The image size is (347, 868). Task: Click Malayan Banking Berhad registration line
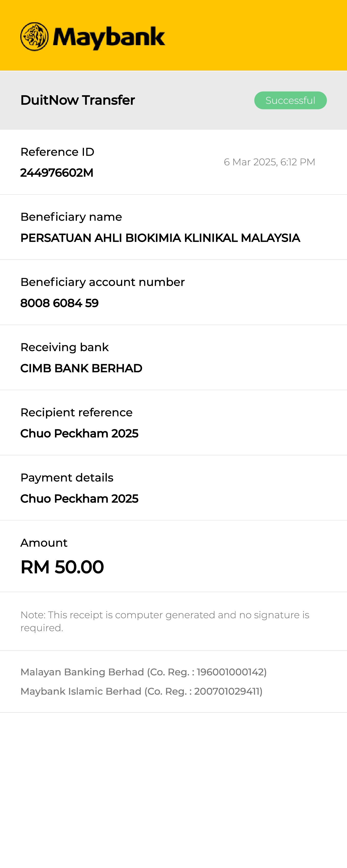point(143,672)
